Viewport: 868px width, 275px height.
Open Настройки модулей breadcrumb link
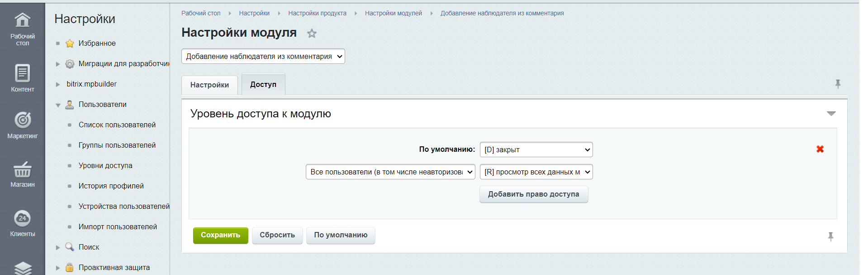[x=393, y=13]
